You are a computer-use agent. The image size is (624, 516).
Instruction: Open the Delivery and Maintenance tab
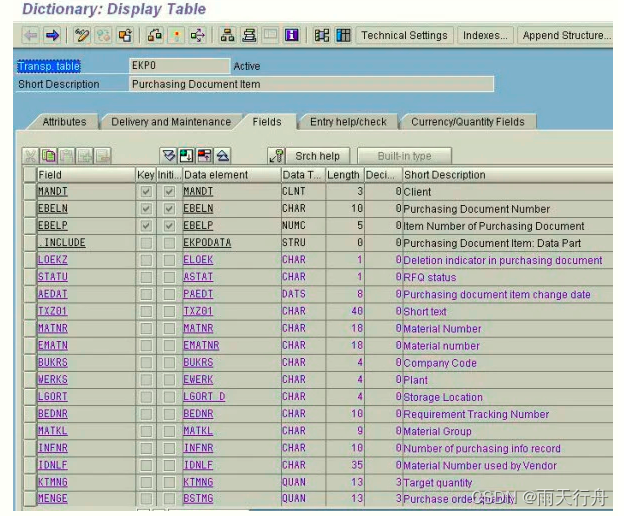pyautogui.click(x=171, y=122)
